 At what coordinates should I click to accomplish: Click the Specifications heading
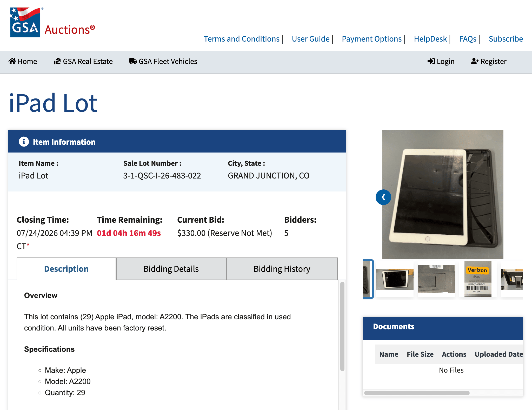pos(49,349)
